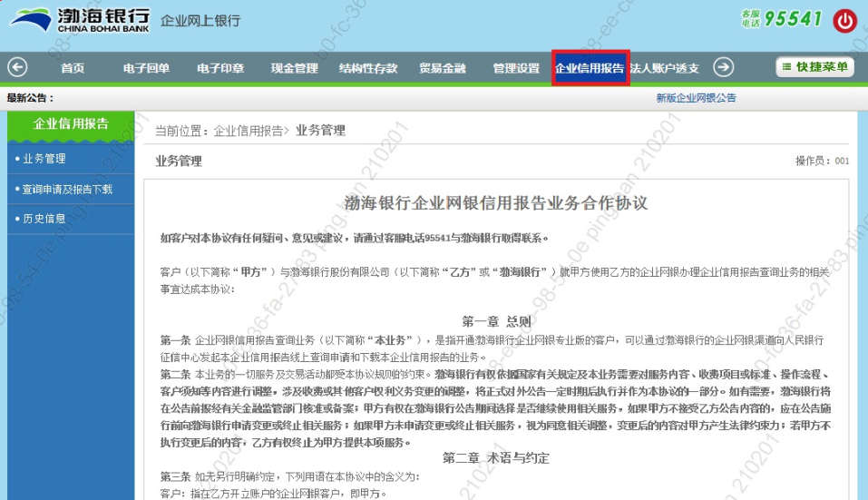Go to 首页 home tab

pyautogui.click(x=73, y=68)
